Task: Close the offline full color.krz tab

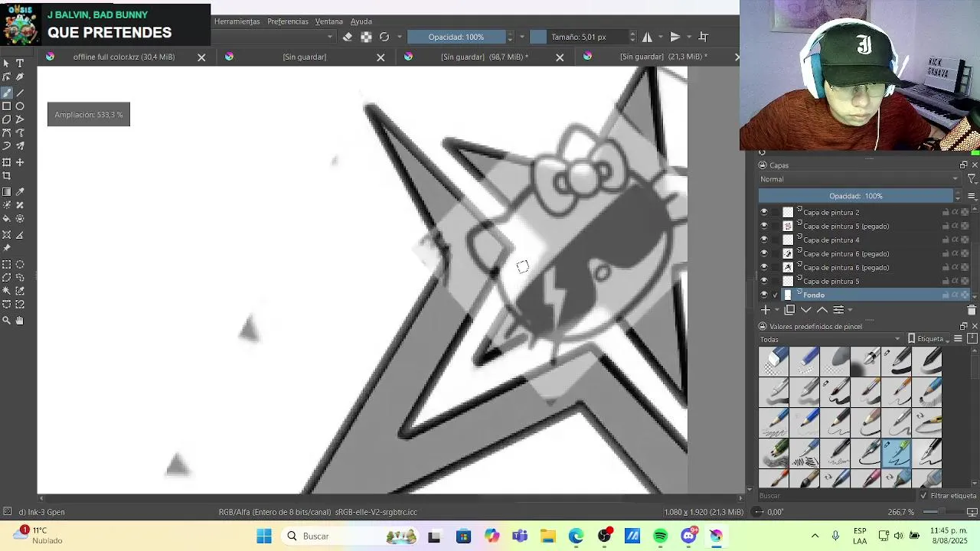Action: point(201,57)
